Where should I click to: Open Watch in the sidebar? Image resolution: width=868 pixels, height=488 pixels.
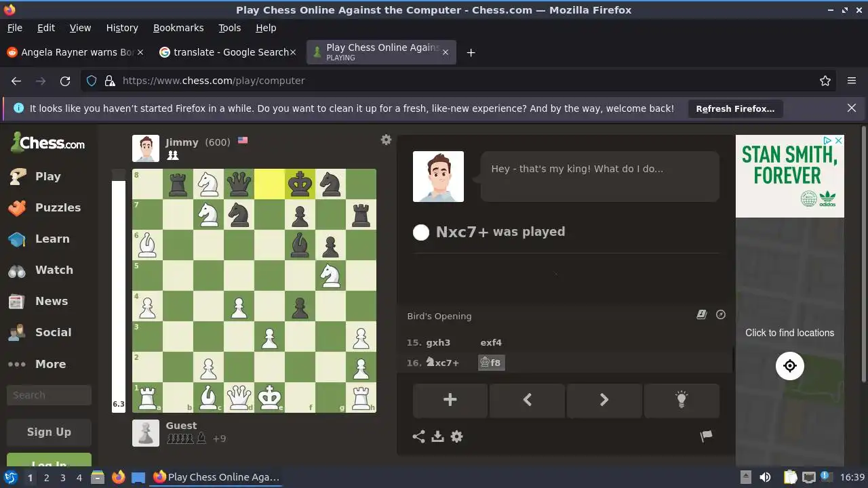tap(47, 270)
